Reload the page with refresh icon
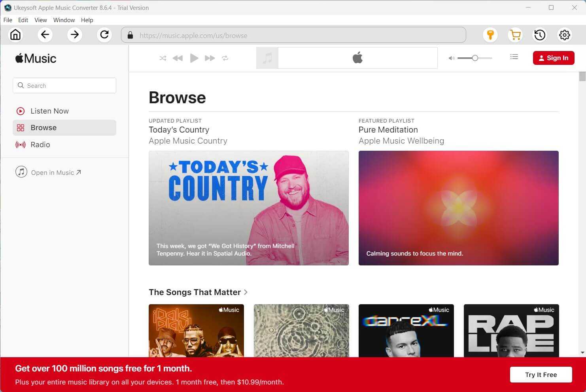Image resolution: width=586 pixels, height=392 pixels. [x=104, y=35]
